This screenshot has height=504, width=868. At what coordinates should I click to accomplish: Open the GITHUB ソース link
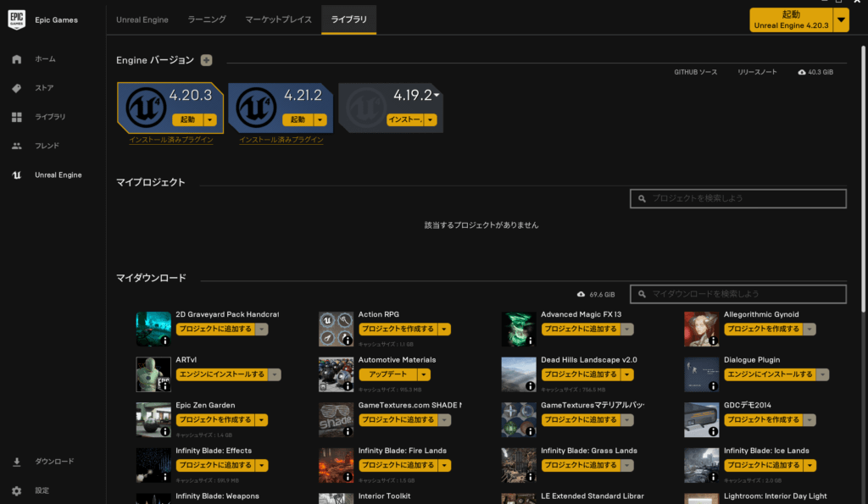click(x=695, y=73)
